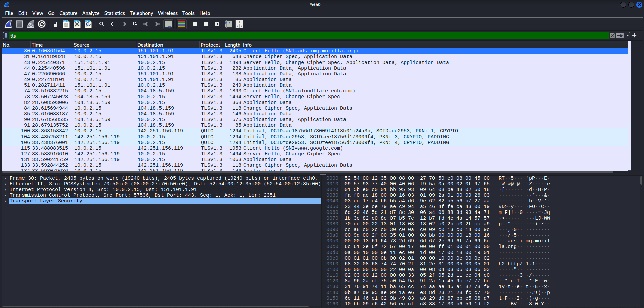Viewport: 644px width, 308px height.
Task: Open the Capture menu
Action: coord(68,13)
